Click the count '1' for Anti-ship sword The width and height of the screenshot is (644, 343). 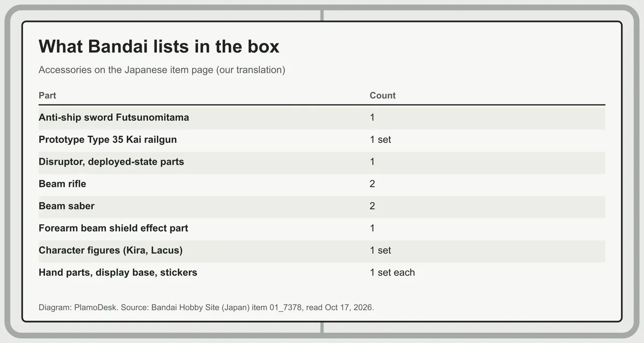click(x=372, y=117)
